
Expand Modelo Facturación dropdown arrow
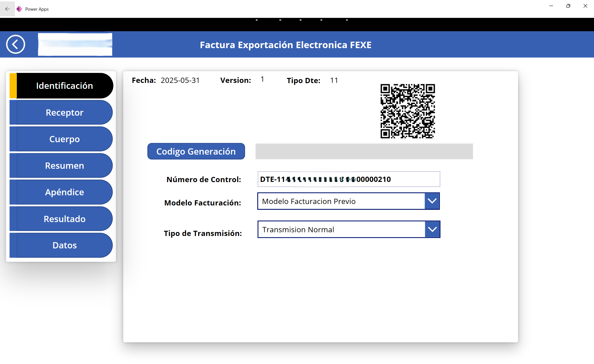(x=432, y=201)
